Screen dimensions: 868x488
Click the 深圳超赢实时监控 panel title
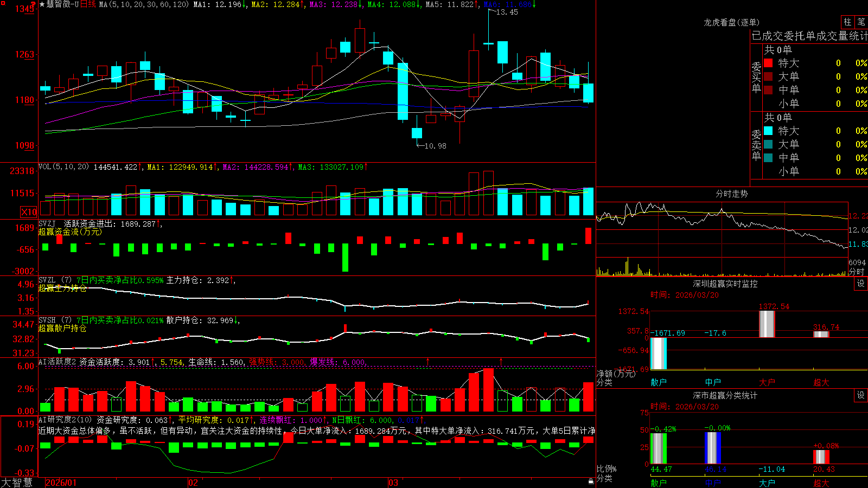tap(725, 284)
